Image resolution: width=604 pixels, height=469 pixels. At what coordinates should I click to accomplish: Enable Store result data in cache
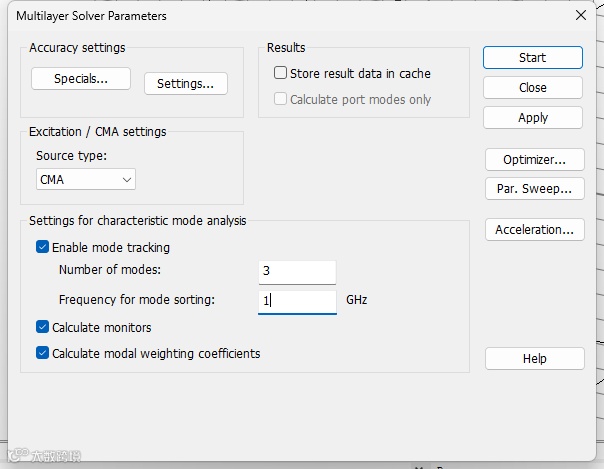pyautogui.click(x=281, y=73)
